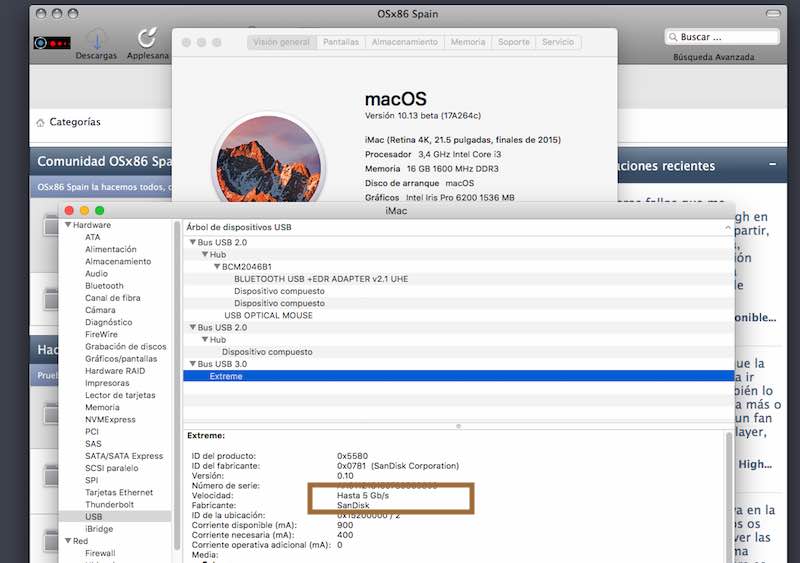Viewport: 800px width, 563px height.
Task: Select ATA in the hardware sidebar
Action: coord(92,237)
